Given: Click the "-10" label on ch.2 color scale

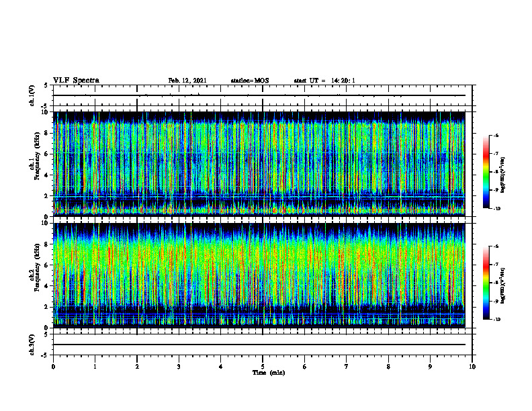Looking at the screenshot, I should pyautogui.click(x=496, y=320).
